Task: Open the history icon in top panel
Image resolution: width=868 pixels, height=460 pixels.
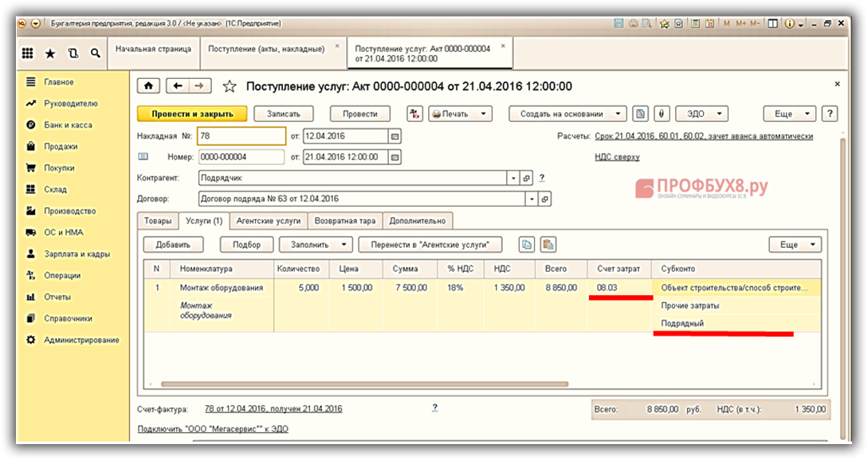Action: 73,53
